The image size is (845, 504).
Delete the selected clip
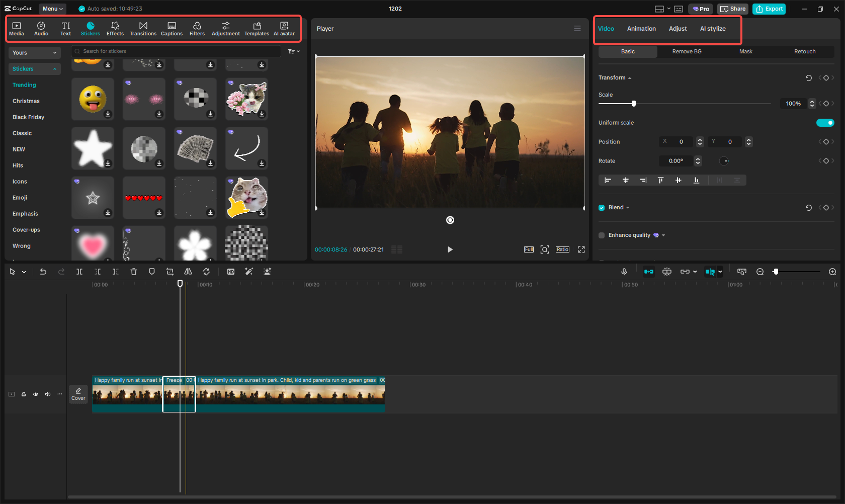134,272
